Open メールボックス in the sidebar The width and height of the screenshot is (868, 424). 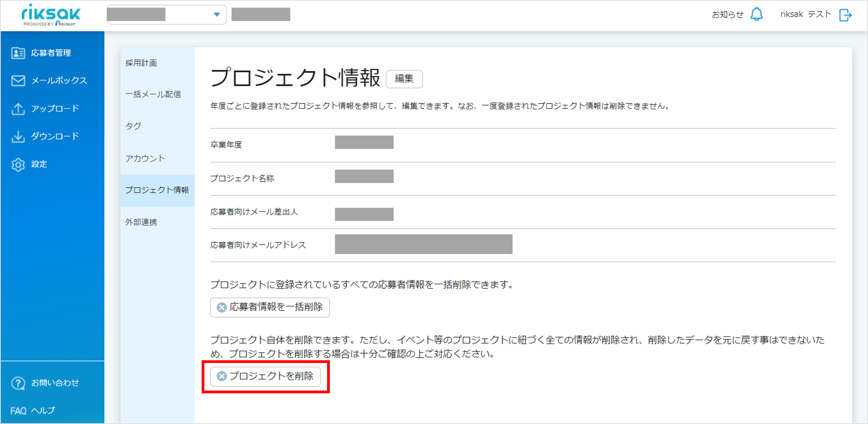click(x=59, y=80)
